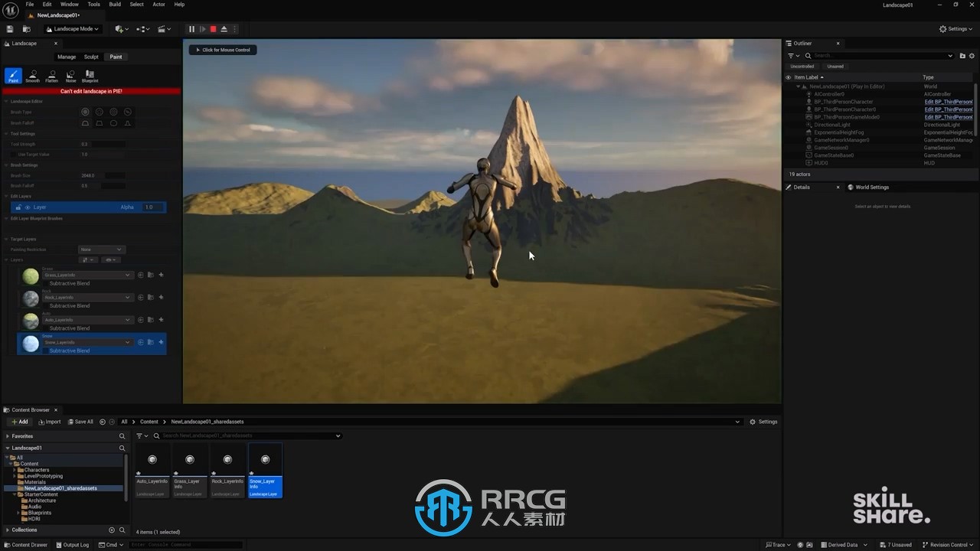Image resolution: width=980 pixels, height=551 pixels.
Task: Select the Blueprint landscape tool
Action: (x=90, y=75)
